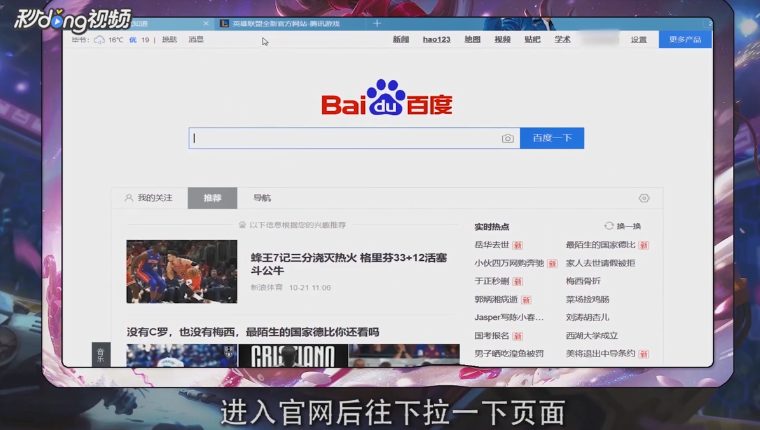Open the basketball game news thumbnail

(x=182, y=271)
